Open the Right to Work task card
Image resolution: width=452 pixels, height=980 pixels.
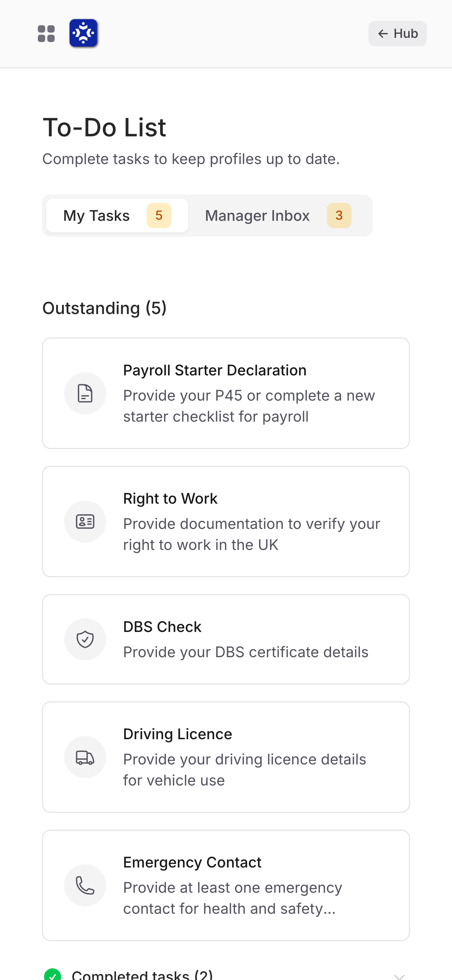point(226,521)
